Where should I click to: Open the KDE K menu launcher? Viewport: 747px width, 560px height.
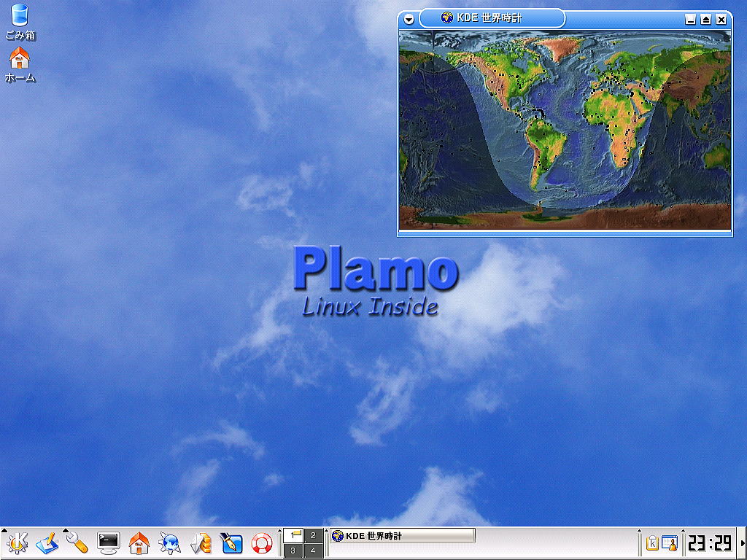click(17, 542)
